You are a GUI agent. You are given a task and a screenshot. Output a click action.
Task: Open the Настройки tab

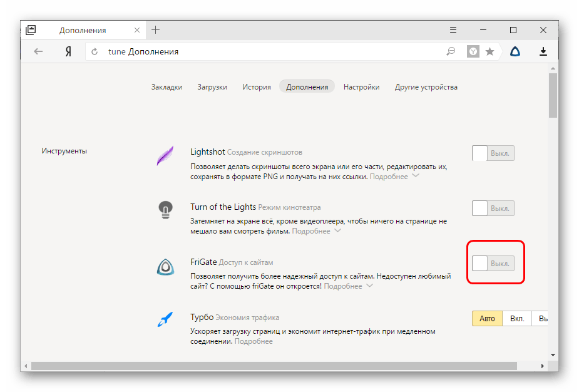click(x=361, y=87)
